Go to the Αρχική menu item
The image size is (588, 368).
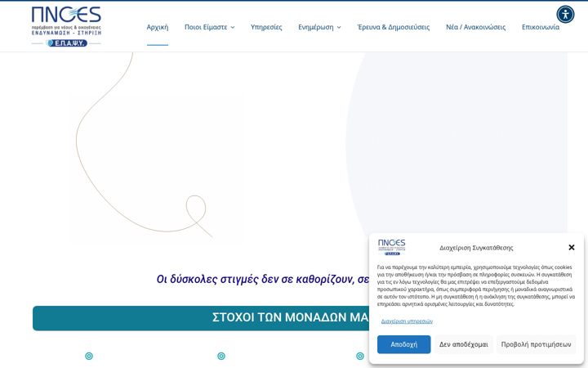(158, 27)
